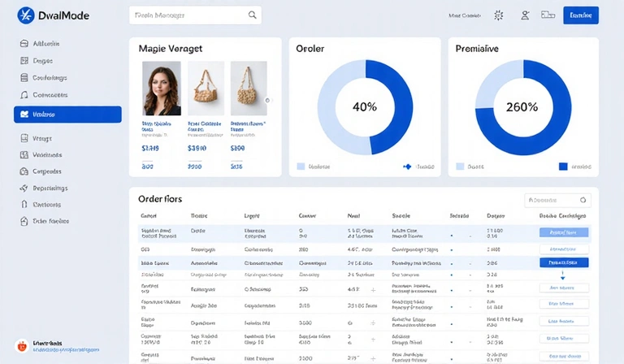Click the round icon inside the Order fiors filter field
The width and height of the screenshot is (624, 364).
click(583, 200)
